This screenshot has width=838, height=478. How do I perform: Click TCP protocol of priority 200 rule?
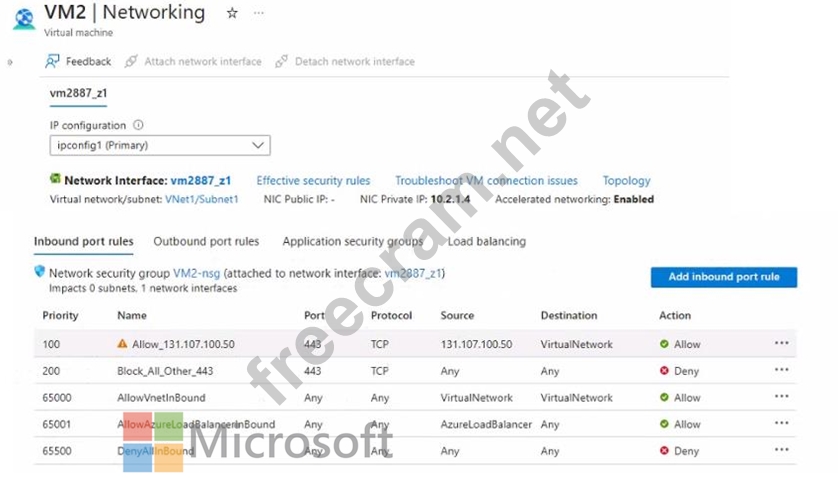point(380,371)
